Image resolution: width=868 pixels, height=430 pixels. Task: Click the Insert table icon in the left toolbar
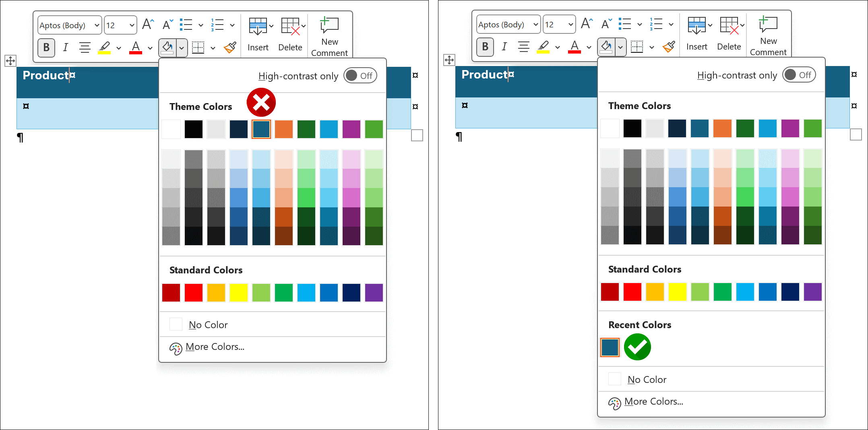point(258,26)
